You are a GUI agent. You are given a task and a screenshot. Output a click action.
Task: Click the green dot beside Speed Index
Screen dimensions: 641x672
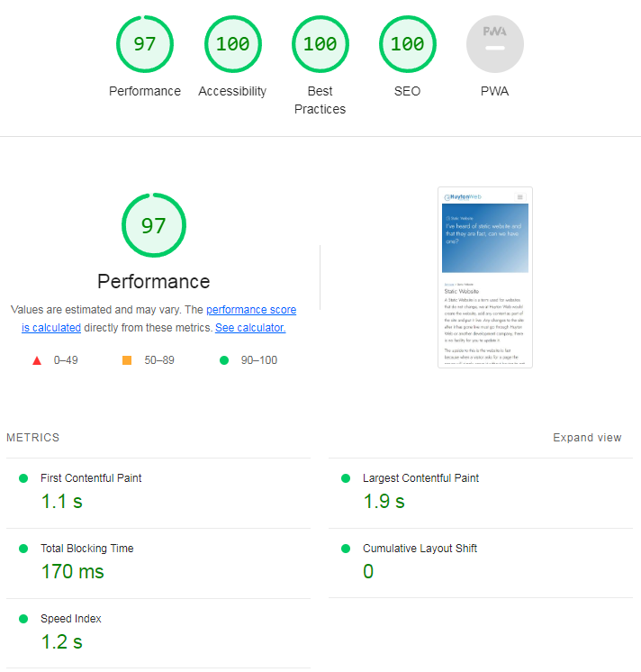(x=23, y=619)
